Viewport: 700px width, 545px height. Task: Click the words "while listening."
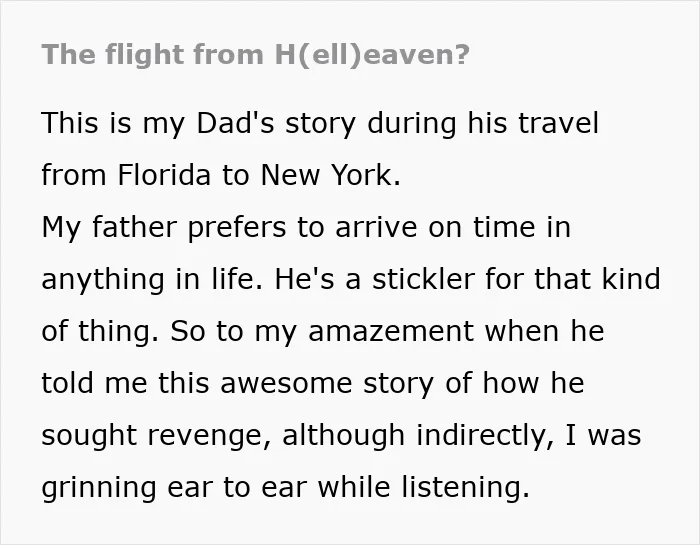click(423, 487)
